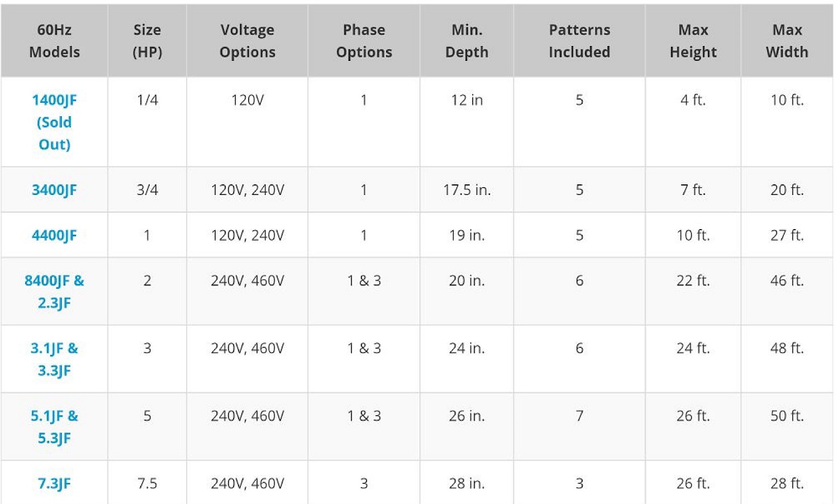Click the Max Width column header
The width and height of the screenshot is (838, 504).
pos(787,41)
